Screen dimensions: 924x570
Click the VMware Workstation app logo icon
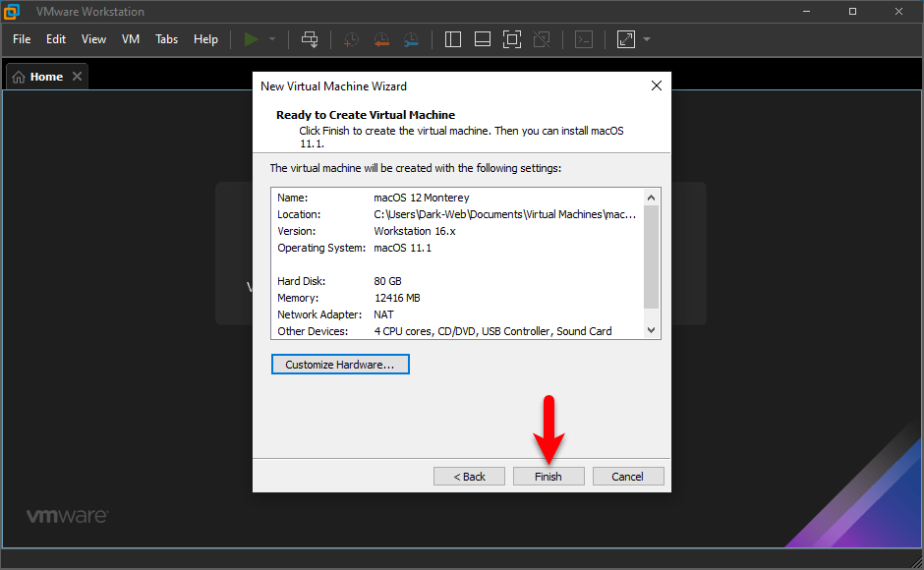tap(12, 11)
